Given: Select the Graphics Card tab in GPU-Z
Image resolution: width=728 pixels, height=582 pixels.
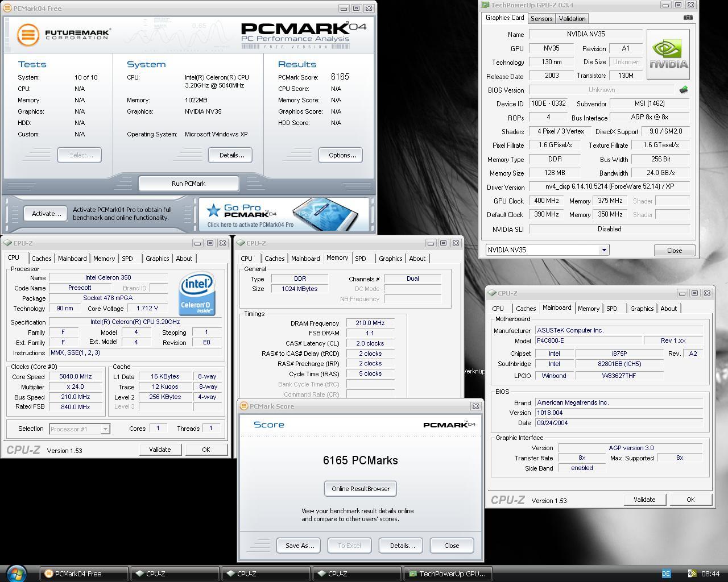Looking at the screenshot, I should coord(505,18).
